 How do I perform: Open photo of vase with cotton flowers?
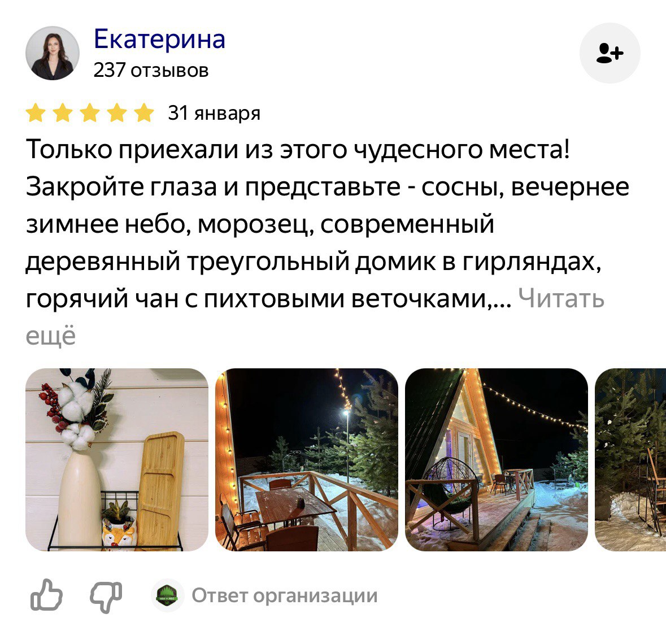[x=117, y=460]
